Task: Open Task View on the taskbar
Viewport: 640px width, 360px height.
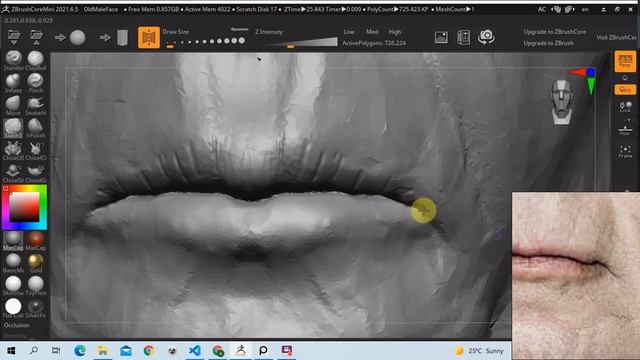Action: click(56, 350)
